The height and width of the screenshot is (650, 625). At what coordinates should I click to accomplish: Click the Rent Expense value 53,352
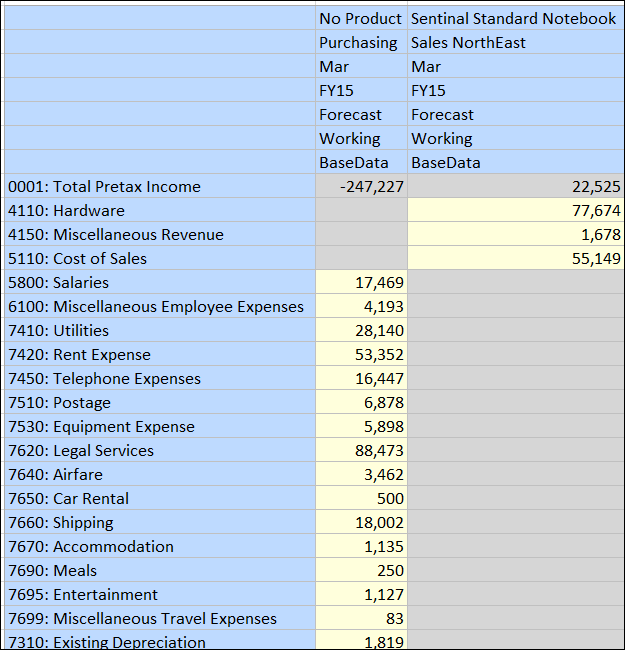coord(361,355)
